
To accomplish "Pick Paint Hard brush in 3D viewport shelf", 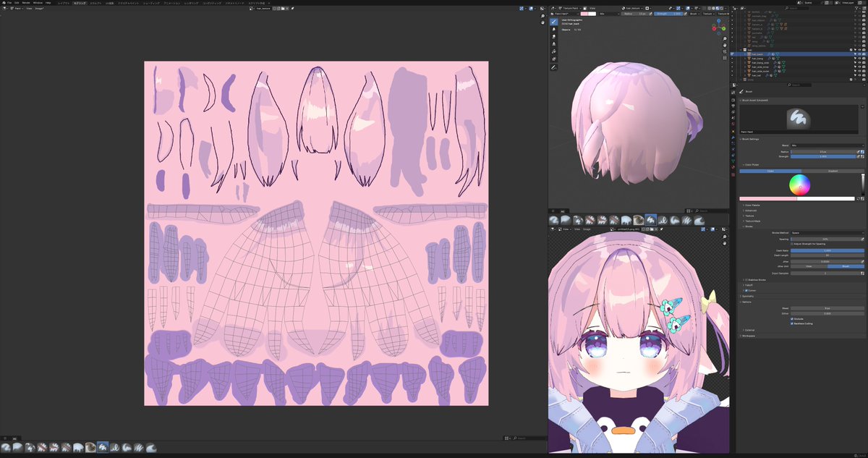I will 651,219.
